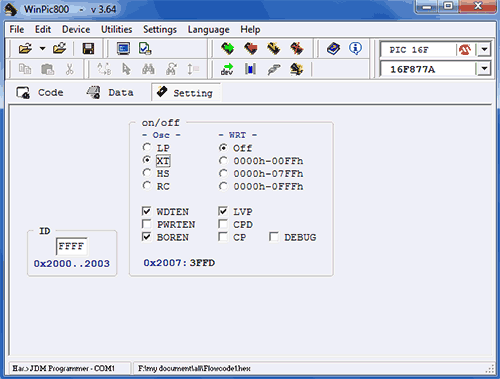Click the greyed Go-to address icon

coord(193,69)
